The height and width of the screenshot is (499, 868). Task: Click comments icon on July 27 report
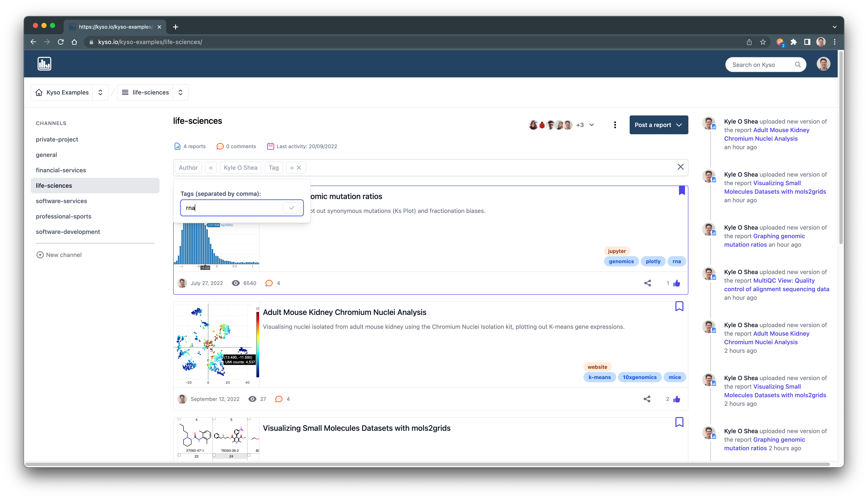click(x=269, y=283)
